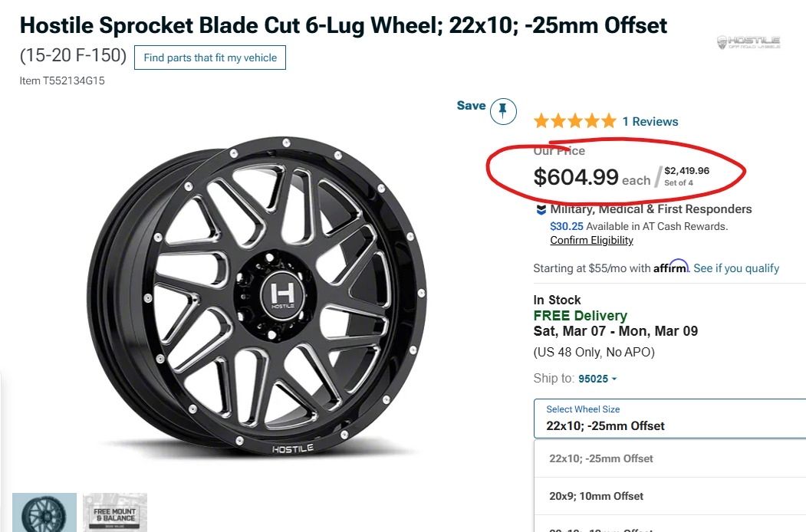Image resolution: width=806 pixels, height=532 pixels.
Task: Click the affirm financing logo
Action: click(671, 266)
